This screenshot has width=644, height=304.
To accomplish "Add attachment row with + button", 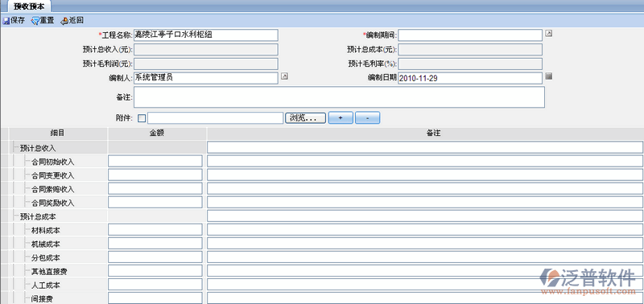I will [341, 117].
